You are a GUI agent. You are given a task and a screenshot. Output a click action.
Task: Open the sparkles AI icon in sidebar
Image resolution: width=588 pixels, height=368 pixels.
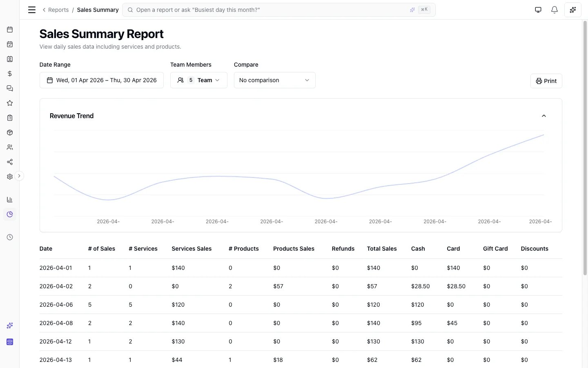tap(10, 325)
